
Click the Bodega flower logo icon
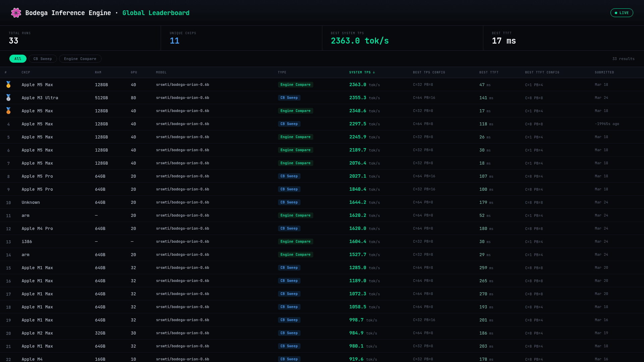[x=16, y=13]
